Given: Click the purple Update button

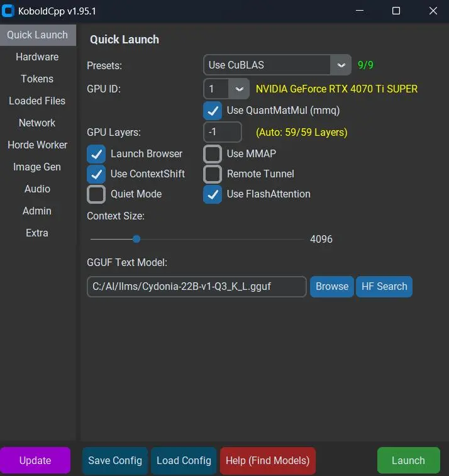Looking at the screenshot, I should coord(35,460).
